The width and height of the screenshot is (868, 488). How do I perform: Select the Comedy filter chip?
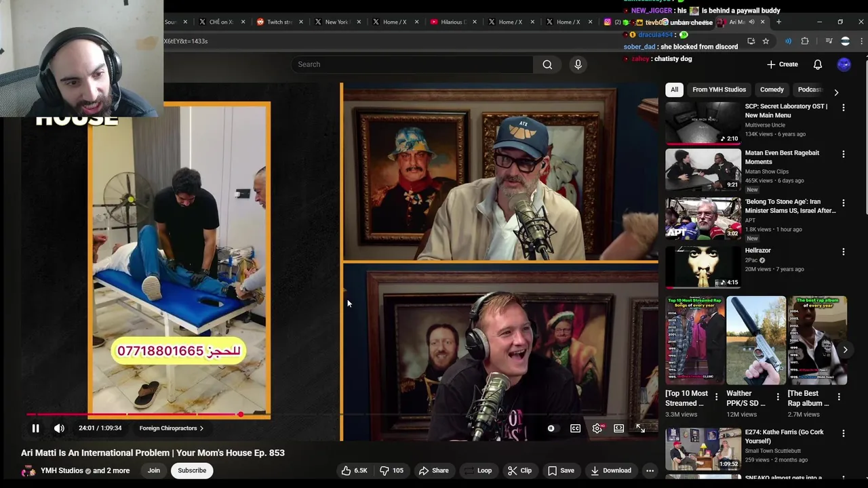772,89
